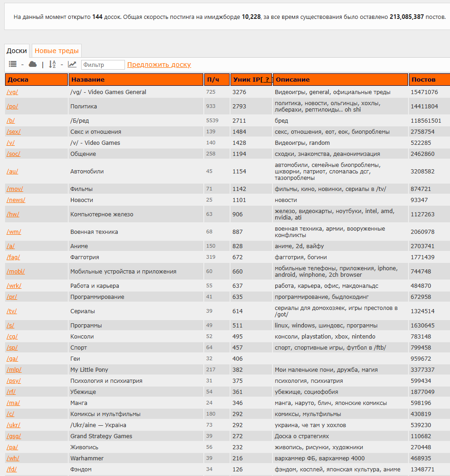
Task: Open the /fd/ board link
Action: point(12,470)
